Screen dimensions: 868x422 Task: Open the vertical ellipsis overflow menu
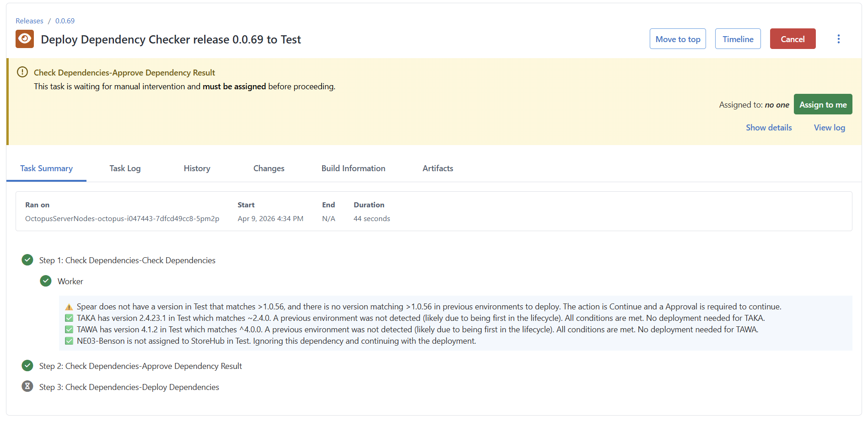[x=839, y=39]
